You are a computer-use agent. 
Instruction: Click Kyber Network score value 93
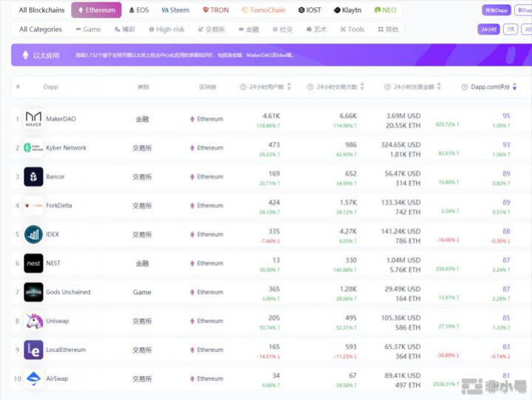pyautogui.click(x=506, y=145)
